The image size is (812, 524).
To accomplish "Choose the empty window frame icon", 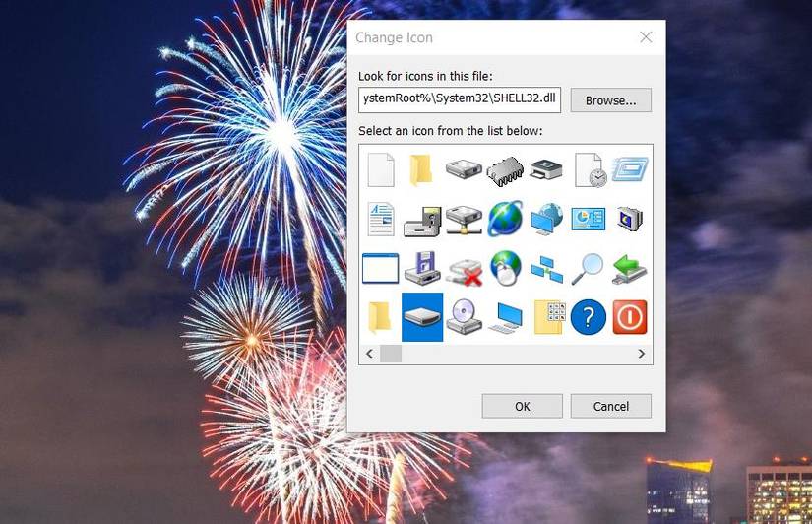I will point(381,269).
